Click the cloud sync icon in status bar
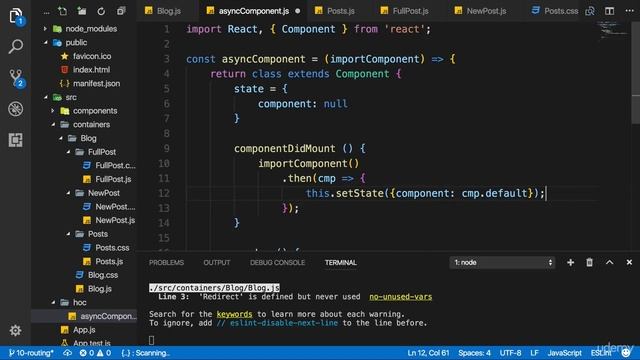The image size is (640, 360). [67, 353]
